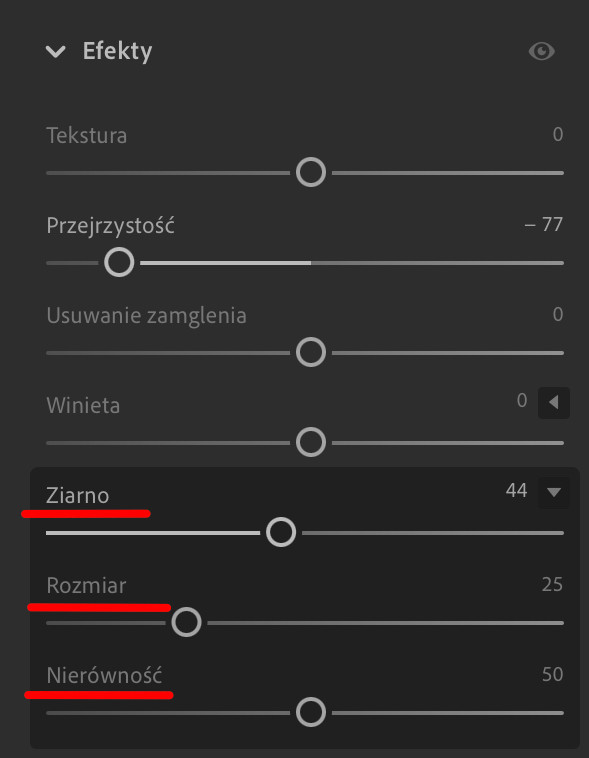Click the Usuwanie zamglenia slider handle
This screenshot has height=758, width=589.
click(310, 352)
